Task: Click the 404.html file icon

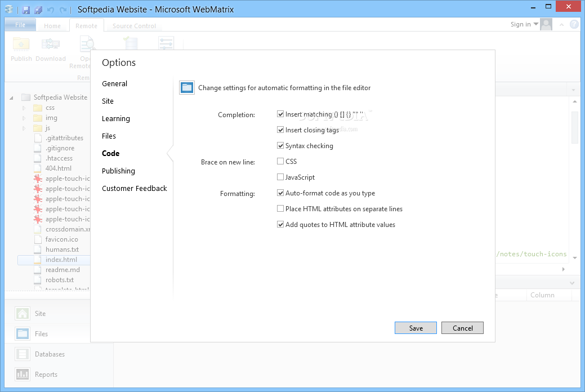Action: 38,168
